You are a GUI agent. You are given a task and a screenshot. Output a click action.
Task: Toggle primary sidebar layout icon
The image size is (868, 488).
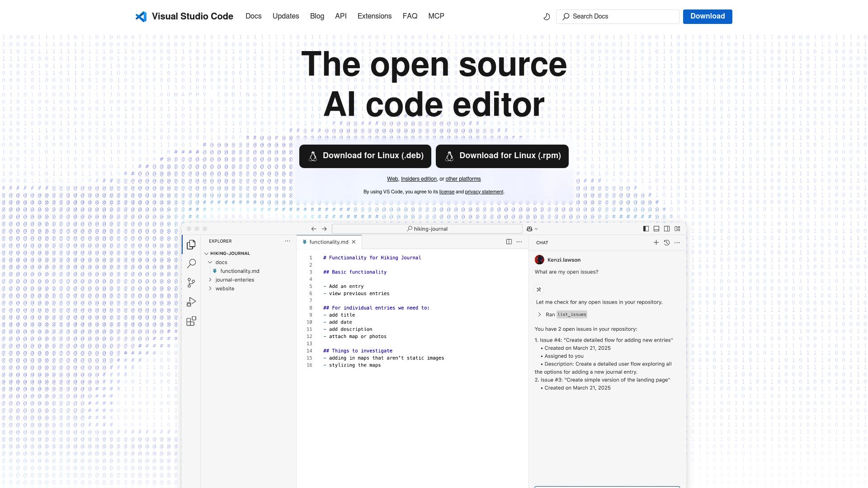click(646, 229)
